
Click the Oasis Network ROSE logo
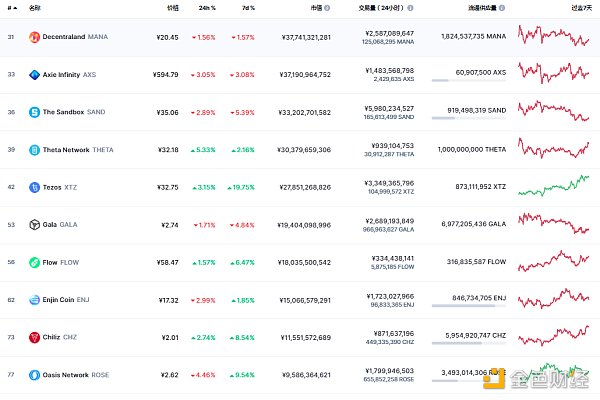[34, 375]
